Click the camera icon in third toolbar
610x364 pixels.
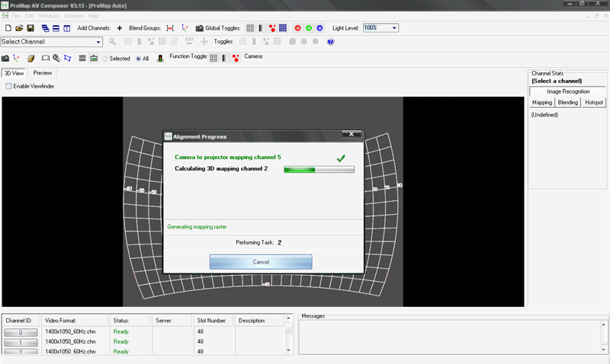coord(5,58)
